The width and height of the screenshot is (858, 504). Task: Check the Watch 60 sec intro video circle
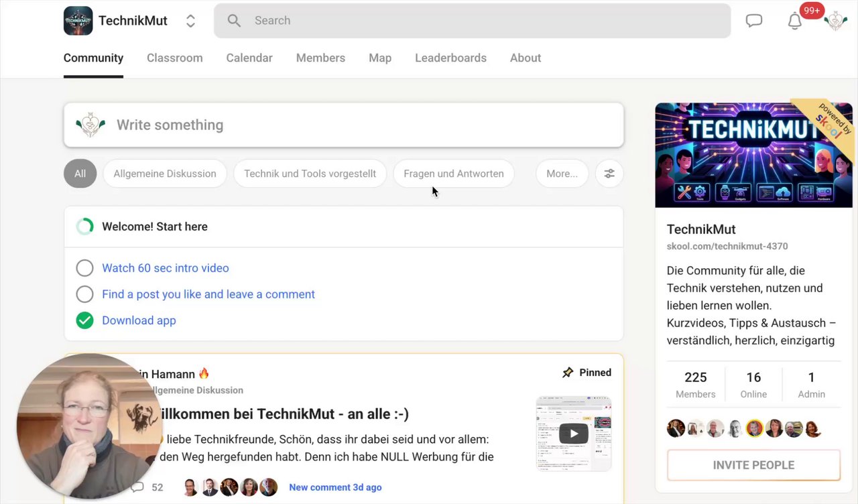[x=84, y=268]
